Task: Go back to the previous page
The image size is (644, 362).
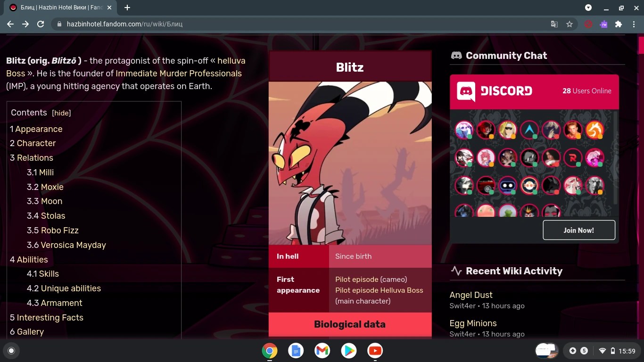Action: (x=10, y=24)
